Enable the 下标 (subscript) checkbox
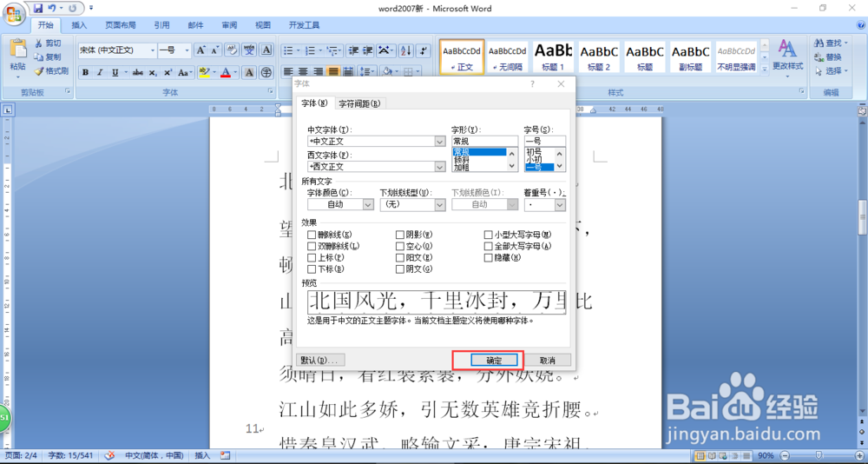868x464 pixels. [x=312, y=269]
